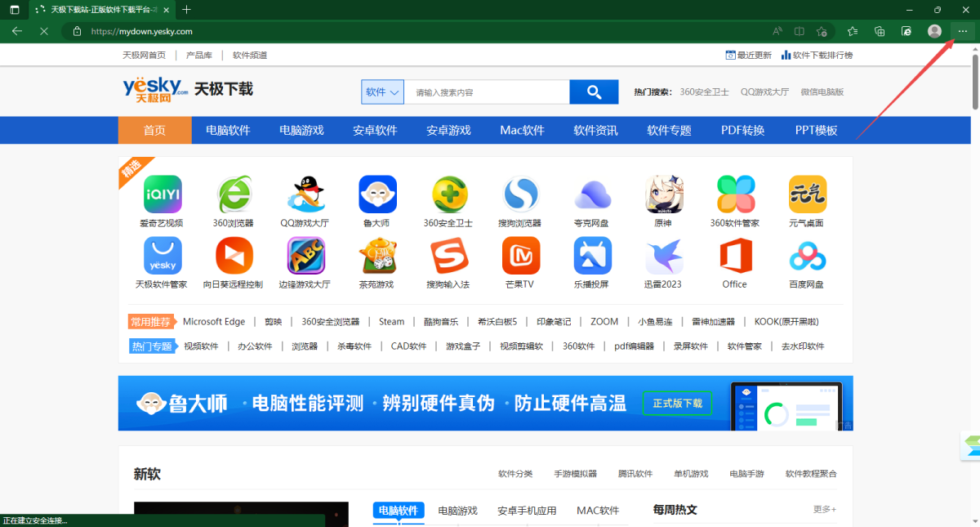Click the 鲁大师 app icon

[x=377, y=194]
